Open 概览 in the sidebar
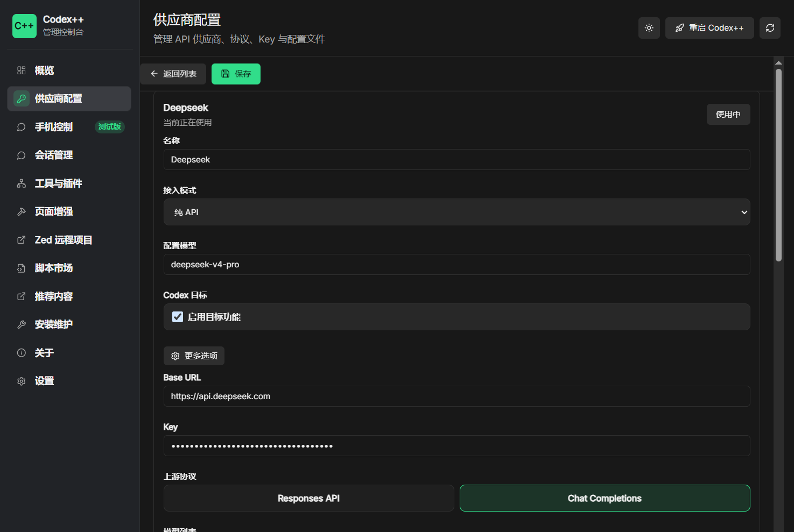794x532 pixels. tap(69, 70)
